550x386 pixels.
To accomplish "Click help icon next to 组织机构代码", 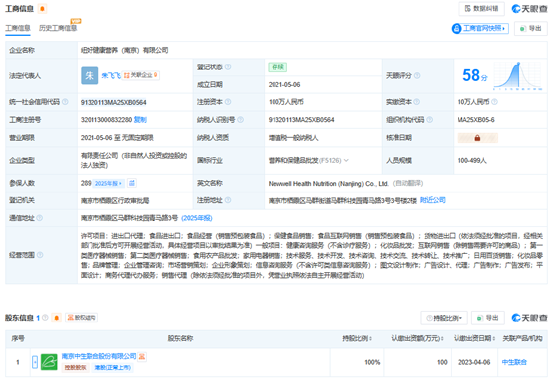I will coord(429,120).
